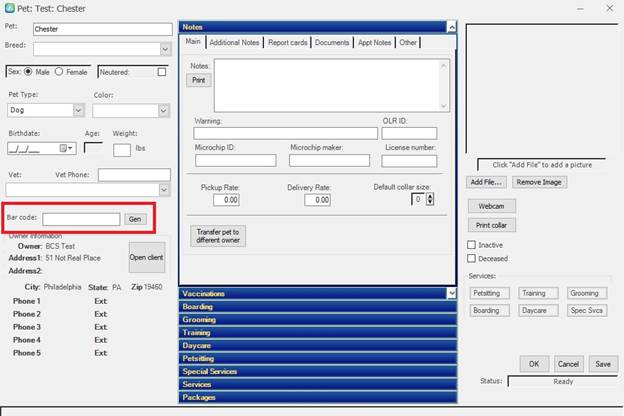Open the Breed dropdown list

165,48
